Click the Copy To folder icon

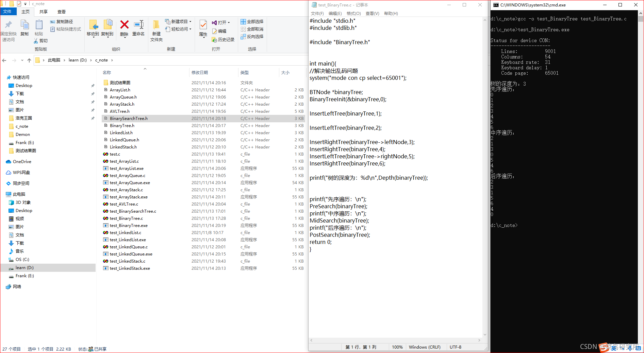pyautogui.click(x=108, y=25)
